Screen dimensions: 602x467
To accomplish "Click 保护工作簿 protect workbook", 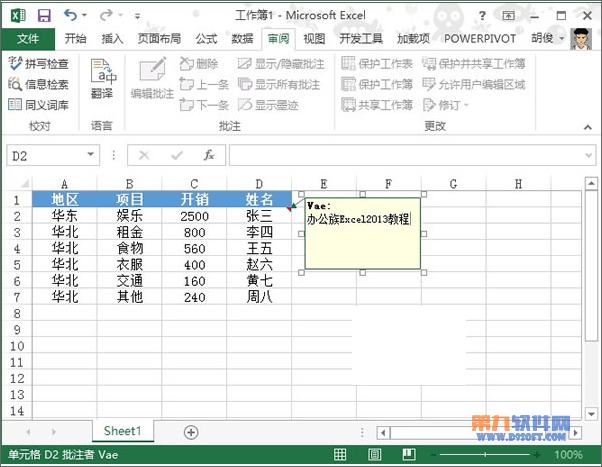I will pyautogui.click(x=377, y=84).
